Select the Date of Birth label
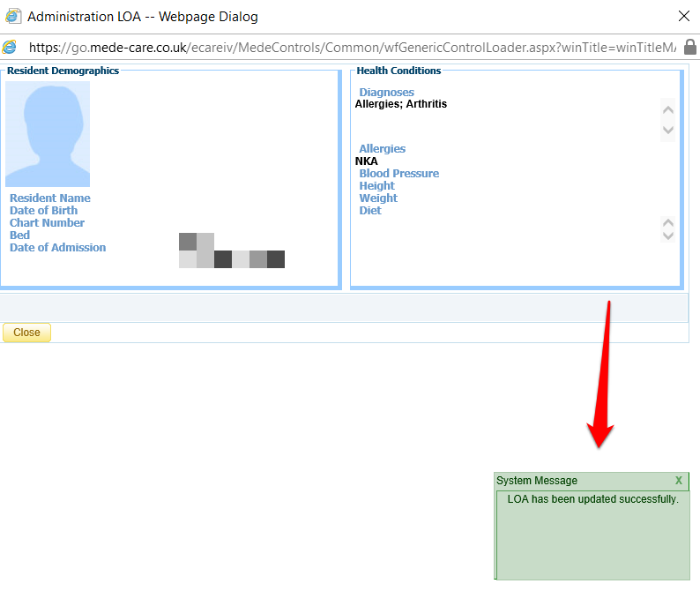 [x=43, y=211]
